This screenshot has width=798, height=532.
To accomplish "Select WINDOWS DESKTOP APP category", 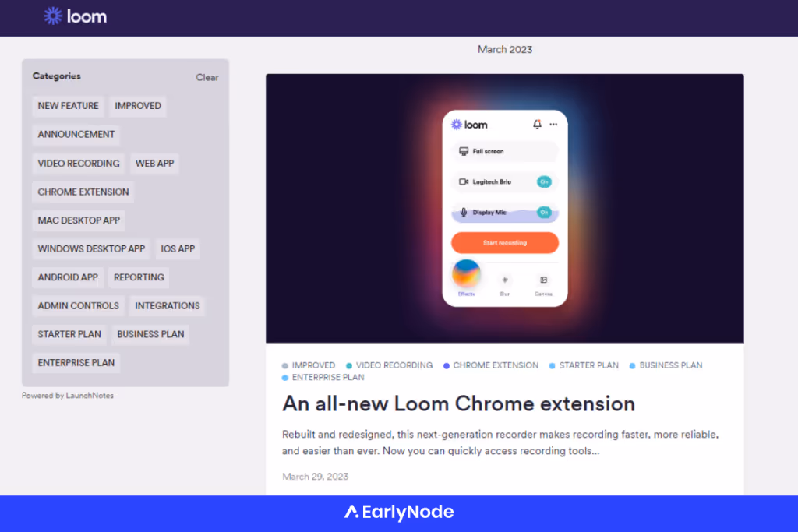I will [91, 248].
